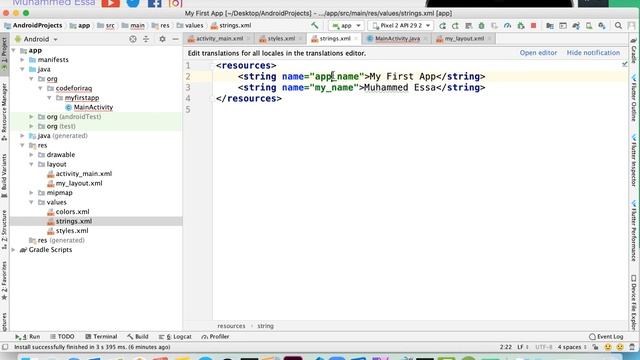Click the Collapse All icon in Project panel
This screenshot has height=360, width=640.
(146, 39)
